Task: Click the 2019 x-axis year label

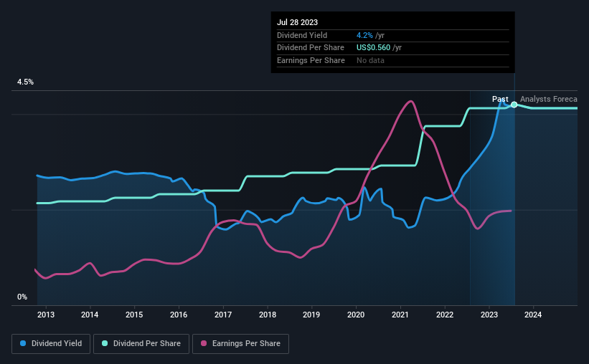Action: 311,315
